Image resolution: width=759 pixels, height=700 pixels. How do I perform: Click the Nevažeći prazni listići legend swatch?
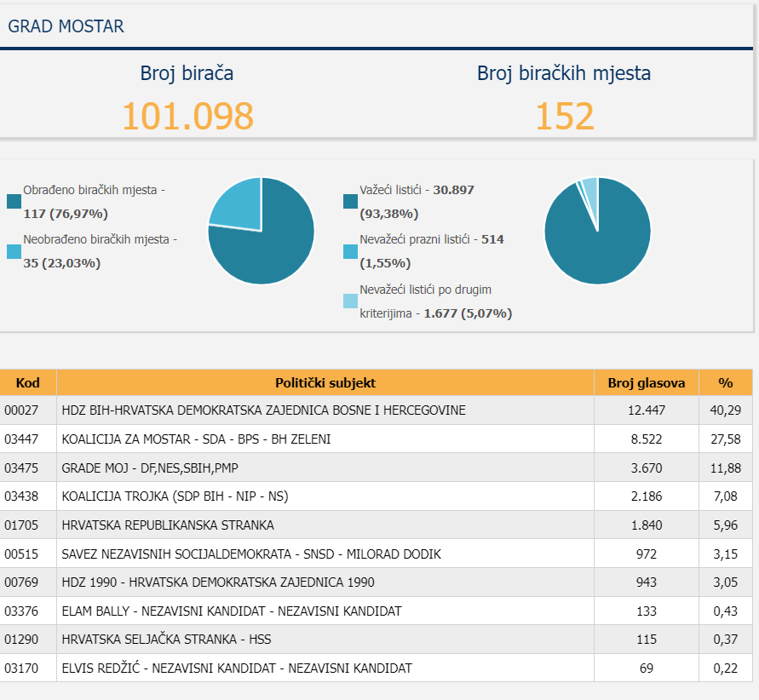coord(350,251)
